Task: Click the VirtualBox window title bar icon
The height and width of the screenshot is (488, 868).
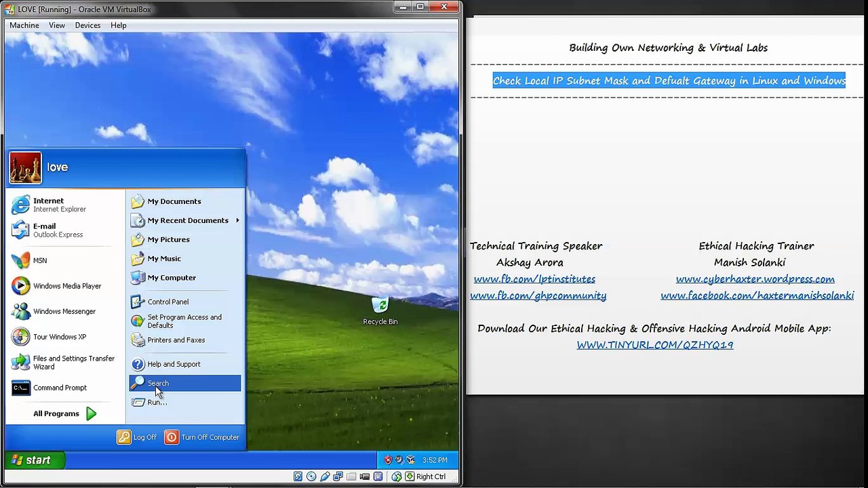Action: tap(9, 9)
